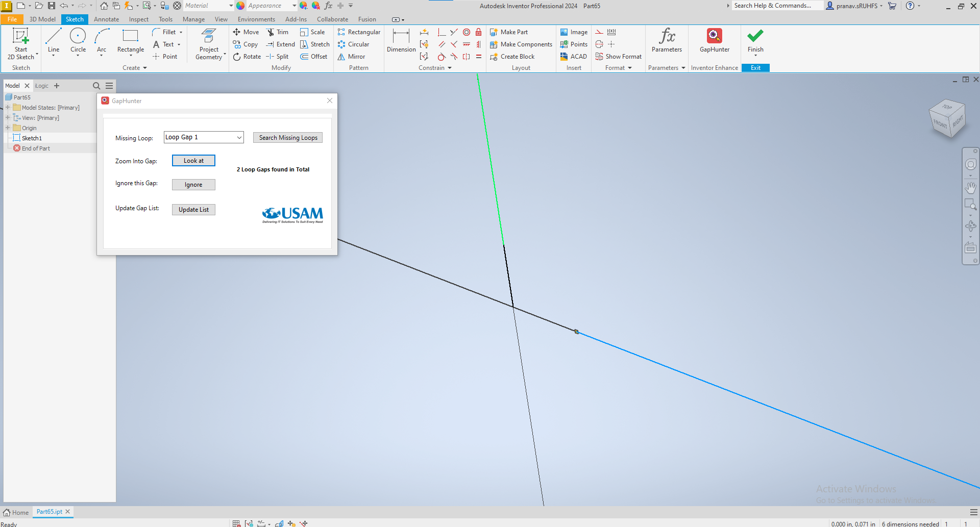Click the ViewCube in the canvas
Screen dimensions: 980x527
[947, 118]
